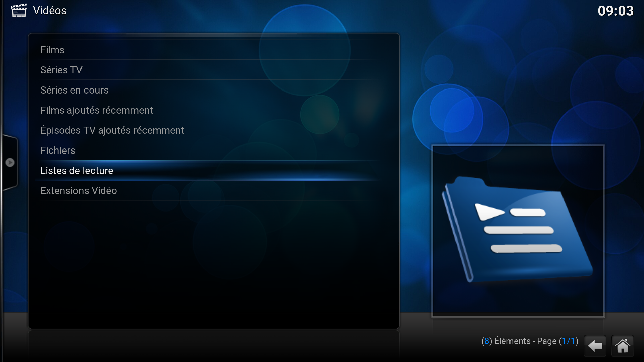Click the back arrow button

coord(595,346)
